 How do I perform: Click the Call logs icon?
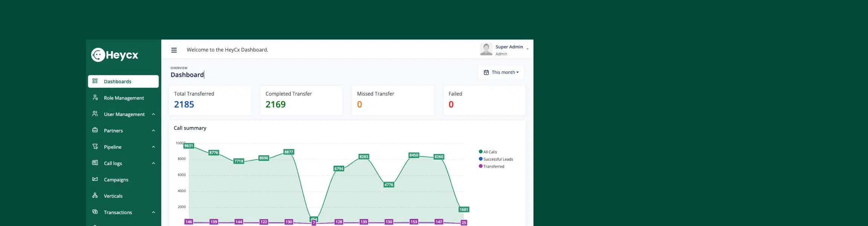pyautogui.click(x=95, y=163)
